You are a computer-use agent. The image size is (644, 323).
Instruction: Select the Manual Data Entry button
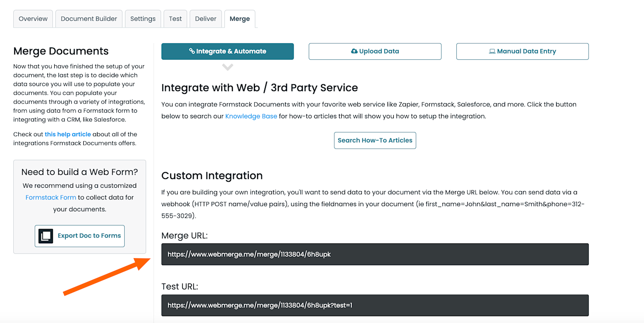point(522,52)
